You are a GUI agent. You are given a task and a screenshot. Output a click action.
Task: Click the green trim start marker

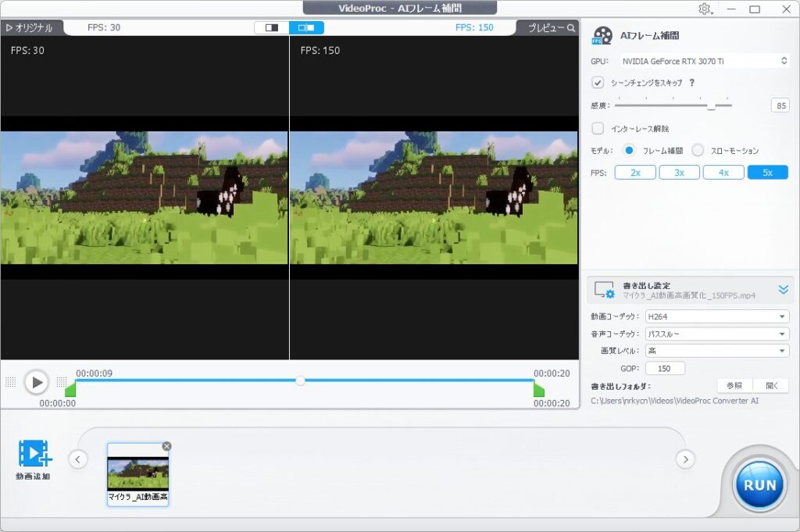(70, 390)
